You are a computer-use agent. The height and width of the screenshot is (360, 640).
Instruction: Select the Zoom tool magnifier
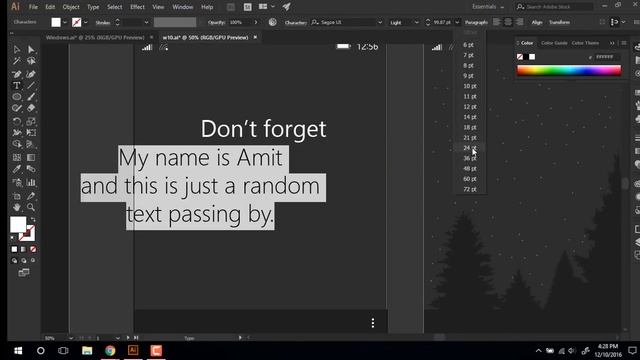point(31,207)
